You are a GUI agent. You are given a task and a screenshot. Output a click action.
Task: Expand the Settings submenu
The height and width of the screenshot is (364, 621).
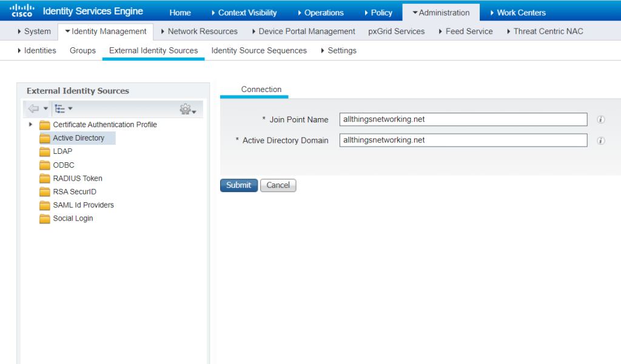[338, 51]
